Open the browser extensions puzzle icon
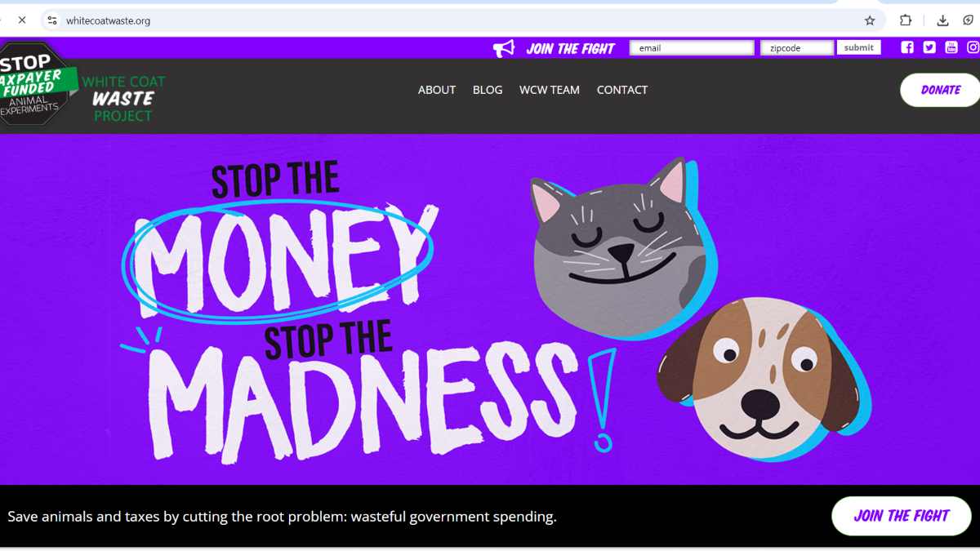 906,20
